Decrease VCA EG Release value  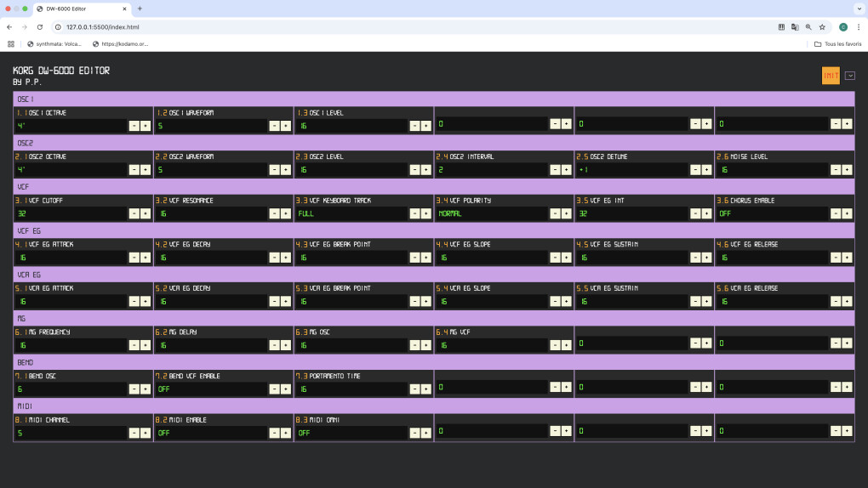[836, 302]
